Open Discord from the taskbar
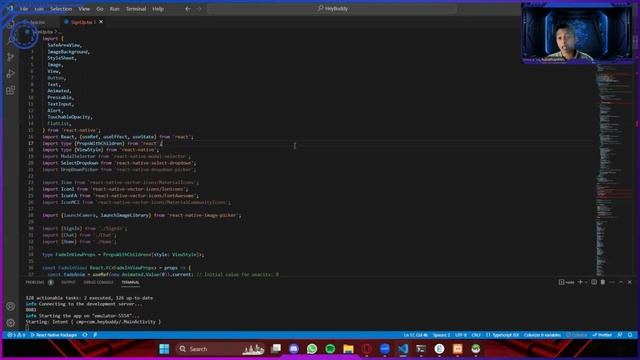640x360 pixels. (294, 349)
